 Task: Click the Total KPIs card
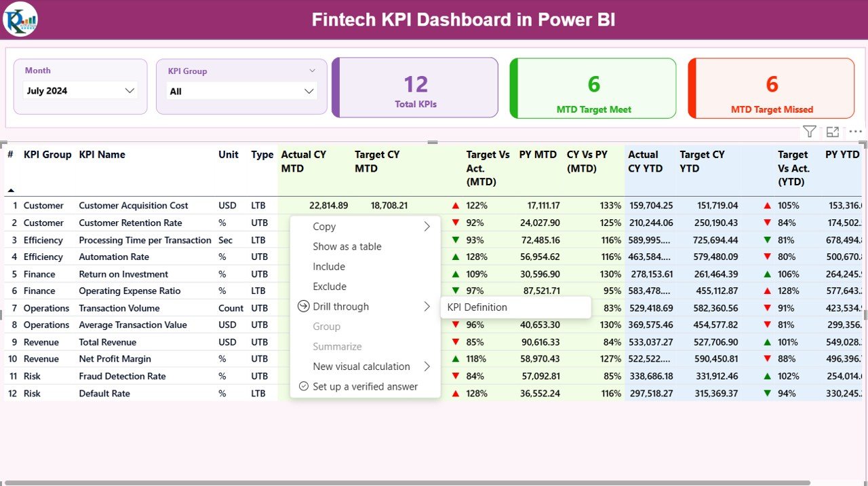[415, 88]
